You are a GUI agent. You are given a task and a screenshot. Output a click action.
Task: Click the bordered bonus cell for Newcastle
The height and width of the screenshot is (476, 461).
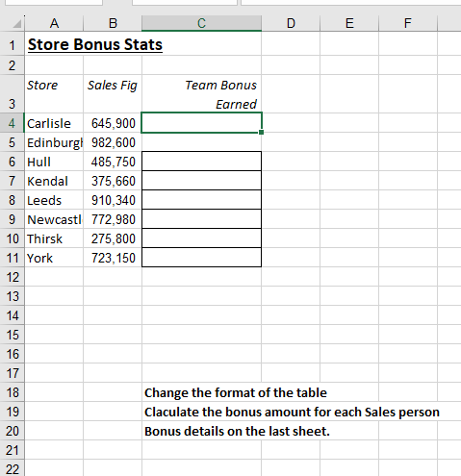(201, 219)
